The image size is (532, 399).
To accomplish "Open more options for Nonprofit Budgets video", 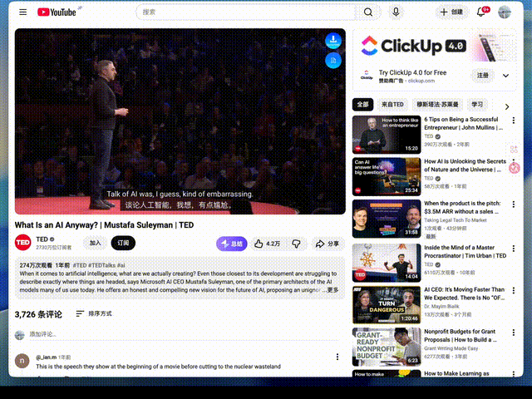I will (514, 332).
